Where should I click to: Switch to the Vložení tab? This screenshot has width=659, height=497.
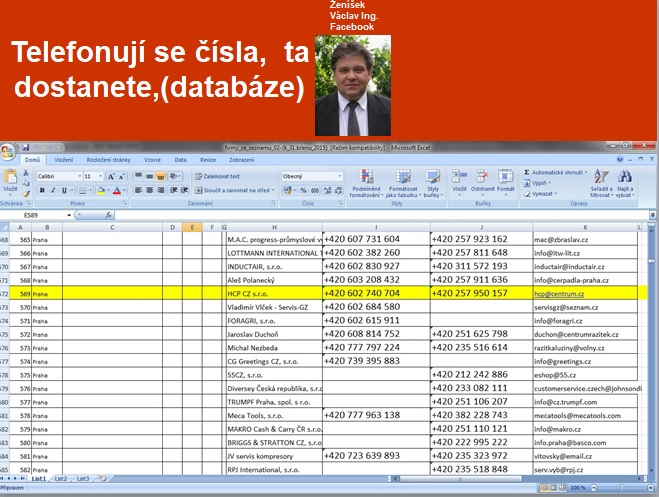(x=63, y=160)
